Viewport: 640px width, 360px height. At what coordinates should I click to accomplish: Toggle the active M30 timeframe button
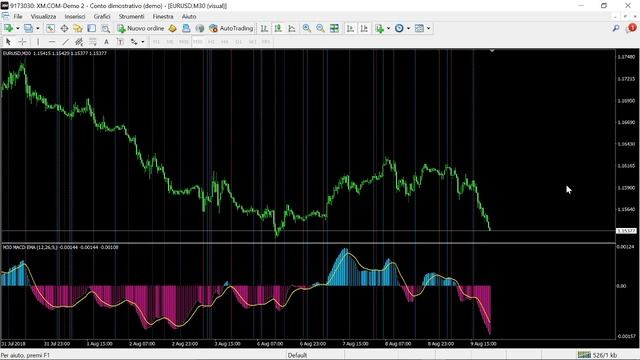[198, 42]
